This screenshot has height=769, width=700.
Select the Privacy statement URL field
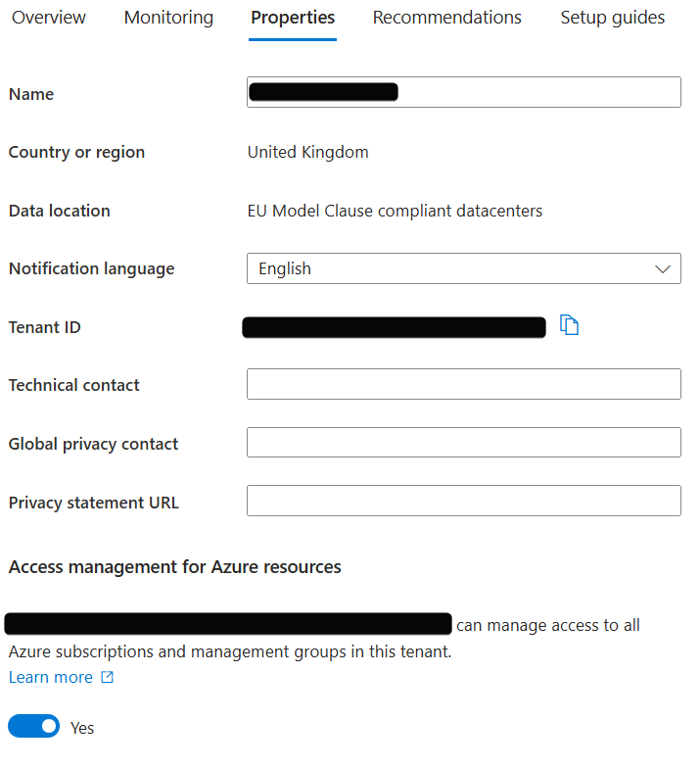click(463, 501)
